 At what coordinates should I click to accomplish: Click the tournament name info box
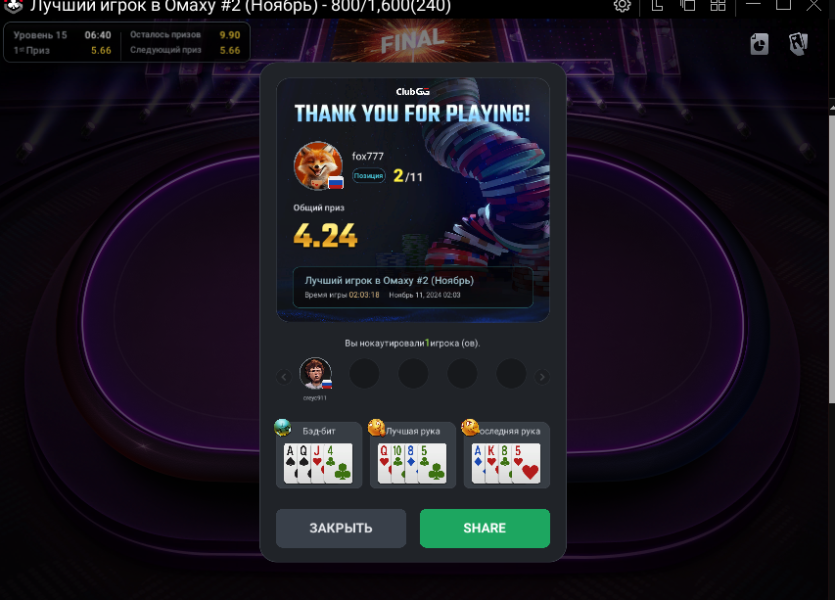tap(413, 287)
